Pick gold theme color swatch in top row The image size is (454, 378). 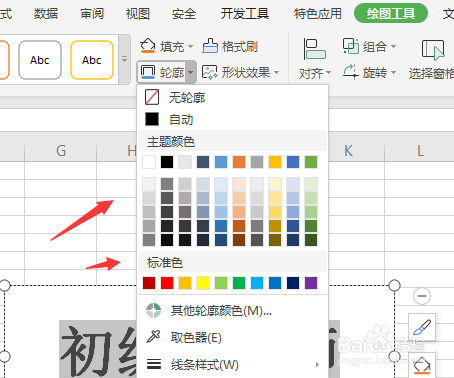point(275,162)
